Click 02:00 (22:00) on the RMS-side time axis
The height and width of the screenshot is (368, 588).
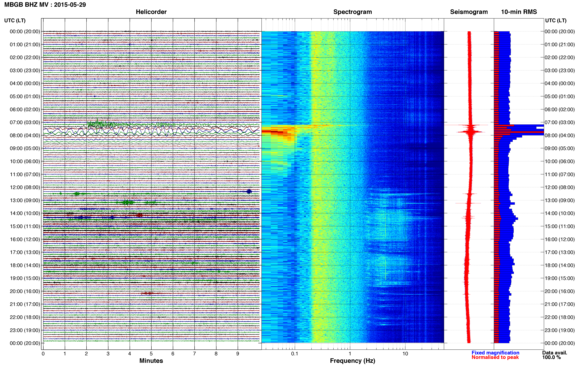[x=560, y=57]
